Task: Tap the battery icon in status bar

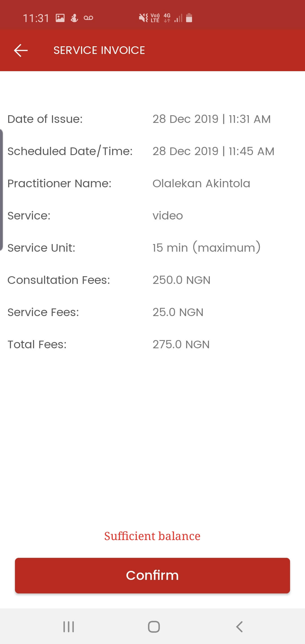Action: (x=189, y=18)
